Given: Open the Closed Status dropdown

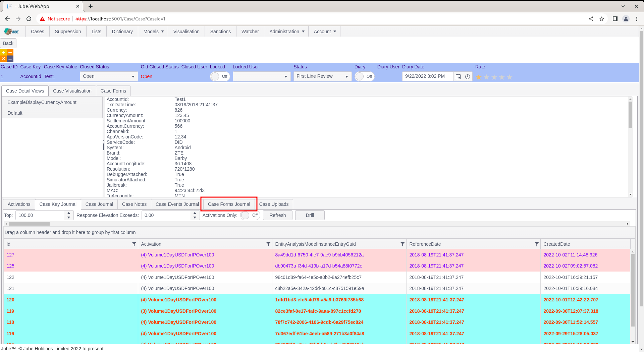Looking at the screenshot, I should click(109, 76).
